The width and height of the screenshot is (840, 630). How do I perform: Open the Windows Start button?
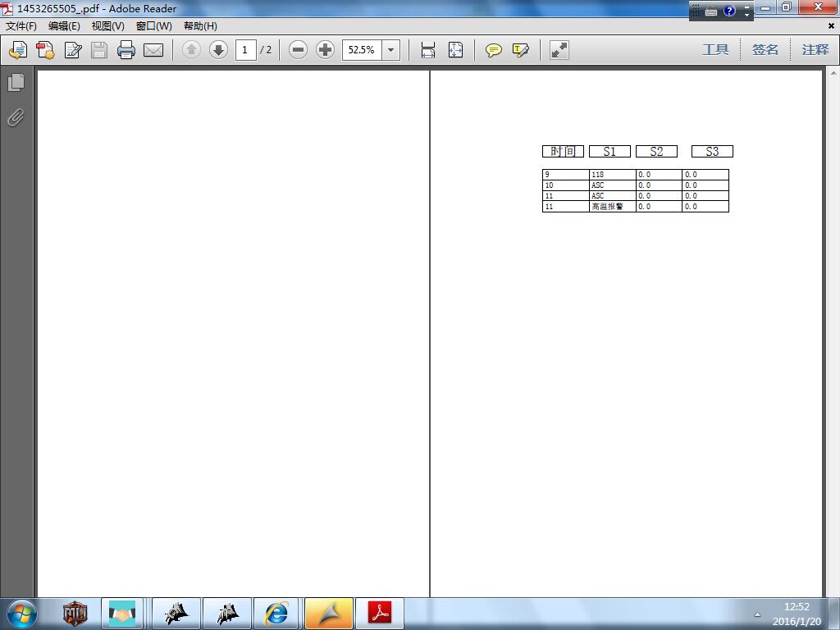point(22,614)
